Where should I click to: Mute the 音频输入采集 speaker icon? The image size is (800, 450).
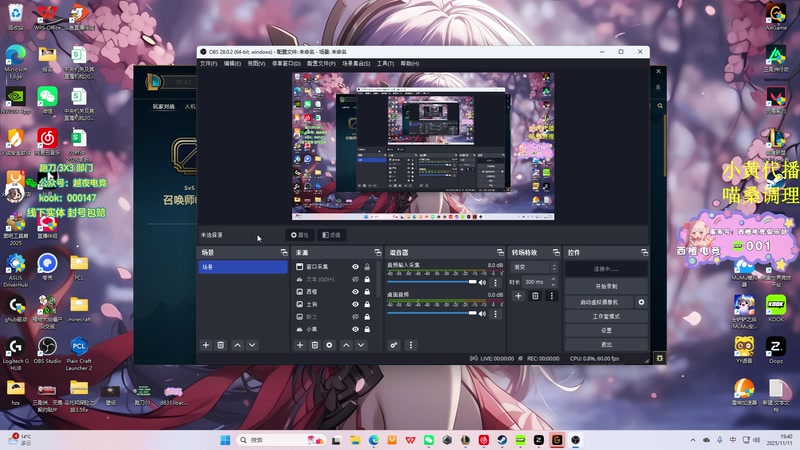(x=482, y=282)
